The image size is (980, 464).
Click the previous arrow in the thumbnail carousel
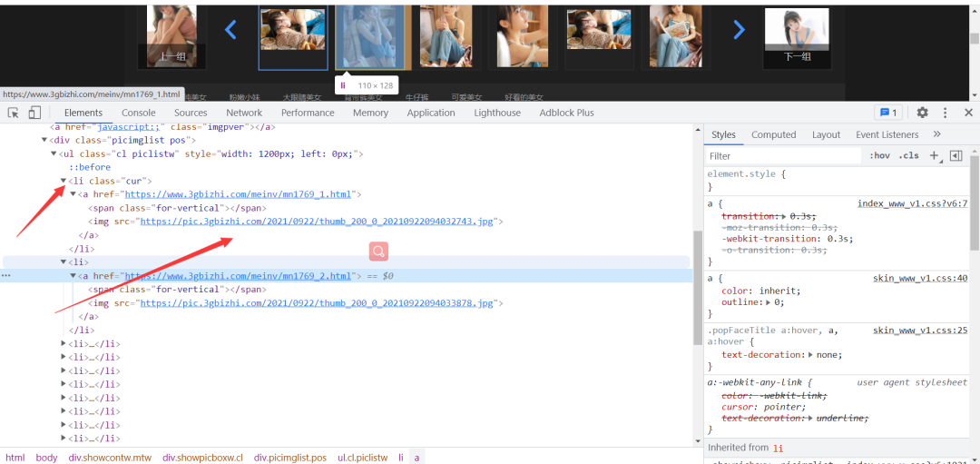(230, 29)
